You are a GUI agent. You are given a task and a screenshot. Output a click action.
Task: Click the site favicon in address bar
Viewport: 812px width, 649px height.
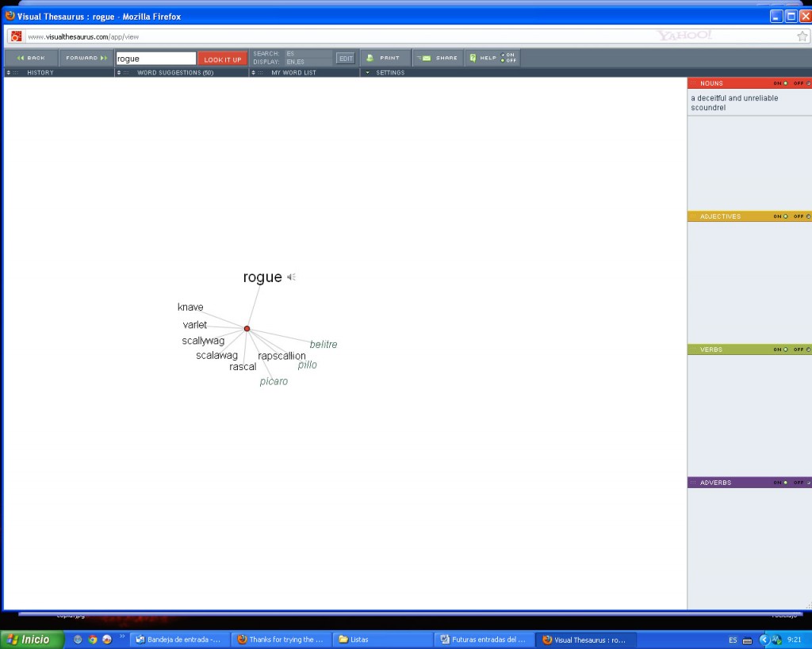(16, 36)
